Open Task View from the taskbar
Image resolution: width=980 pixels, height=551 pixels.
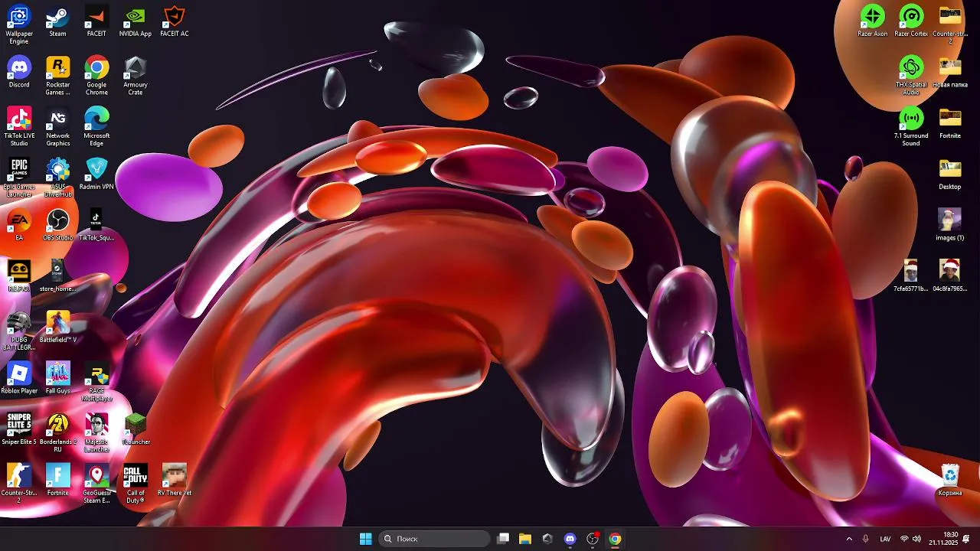click(x=503, y=539)
